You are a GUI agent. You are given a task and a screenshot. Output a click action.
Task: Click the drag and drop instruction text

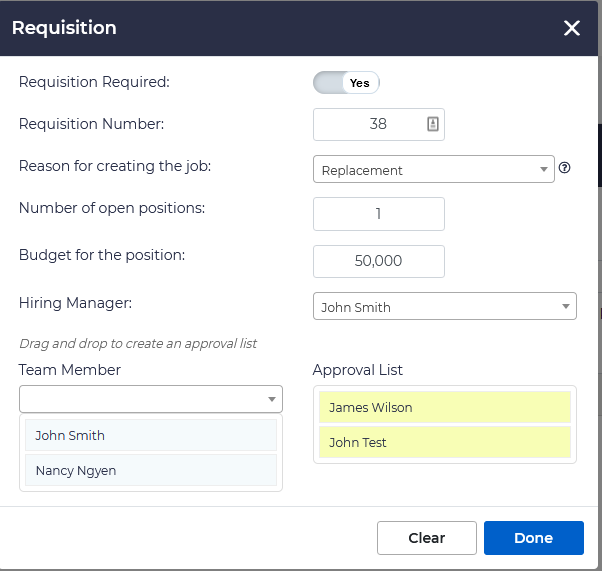[138, 343]
